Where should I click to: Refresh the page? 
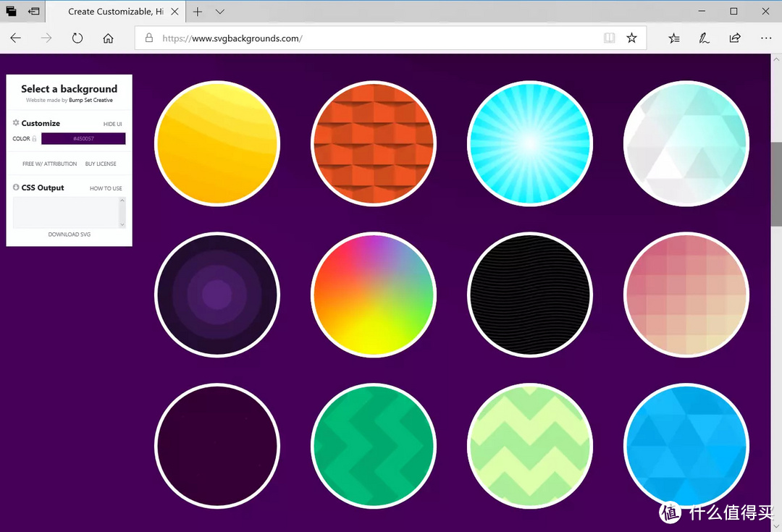pos(77,38)
